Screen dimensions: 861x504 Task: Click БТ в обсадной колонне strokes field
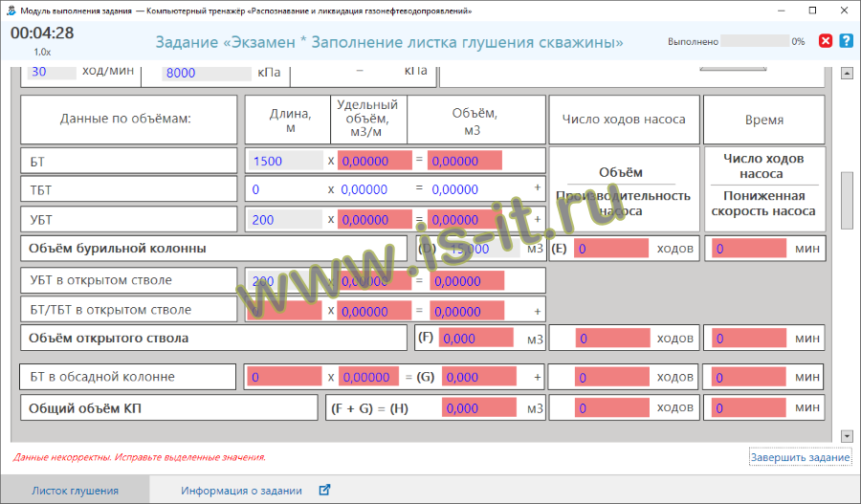pyautogui.click(x=613, y=377)
